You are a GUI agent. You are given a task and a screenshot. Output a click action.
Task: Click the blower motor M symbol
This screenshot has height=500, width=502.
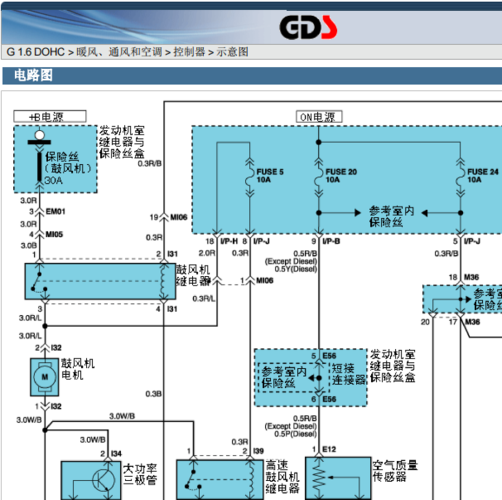click(45, 377)
